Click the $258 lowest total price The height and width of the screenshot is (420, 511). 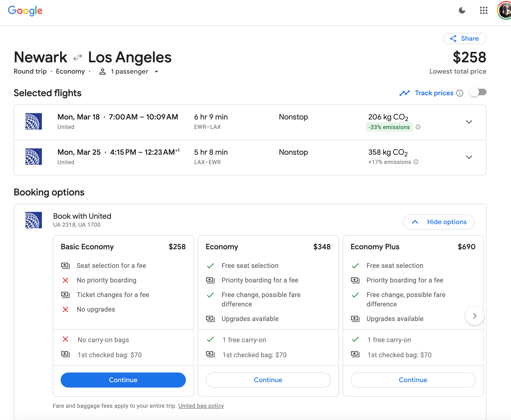469,58
